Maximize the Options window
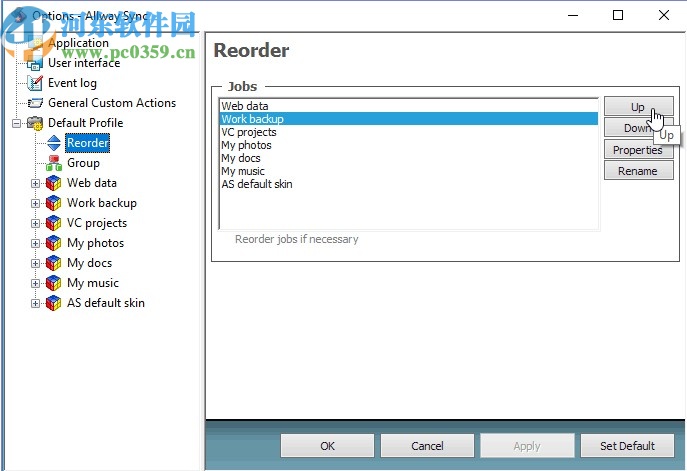687x471 pixels. click(x=618, y=15)
